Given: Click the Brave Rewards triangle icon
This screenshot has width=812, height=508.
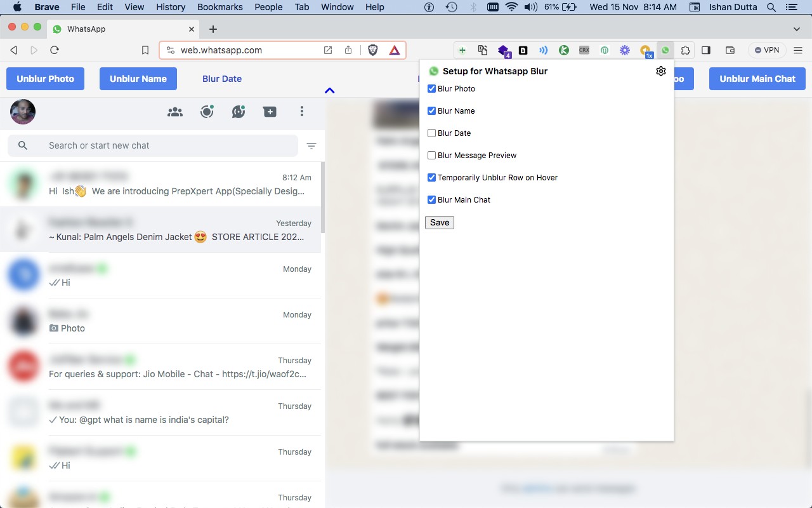Looking at the screenshot, I should 395,50.
